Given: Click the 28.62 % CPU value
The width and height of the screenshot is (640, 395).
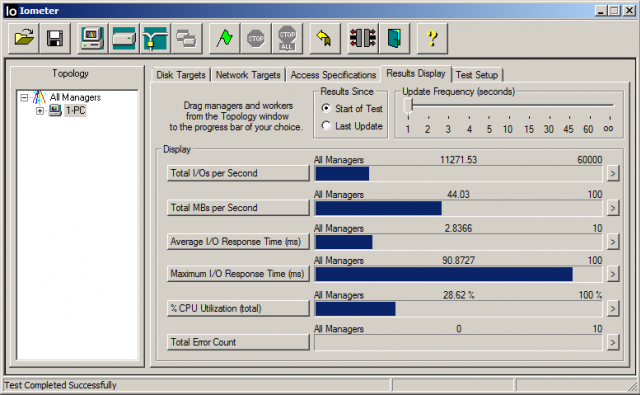Looking at the screenshot, I should (458, 295).
